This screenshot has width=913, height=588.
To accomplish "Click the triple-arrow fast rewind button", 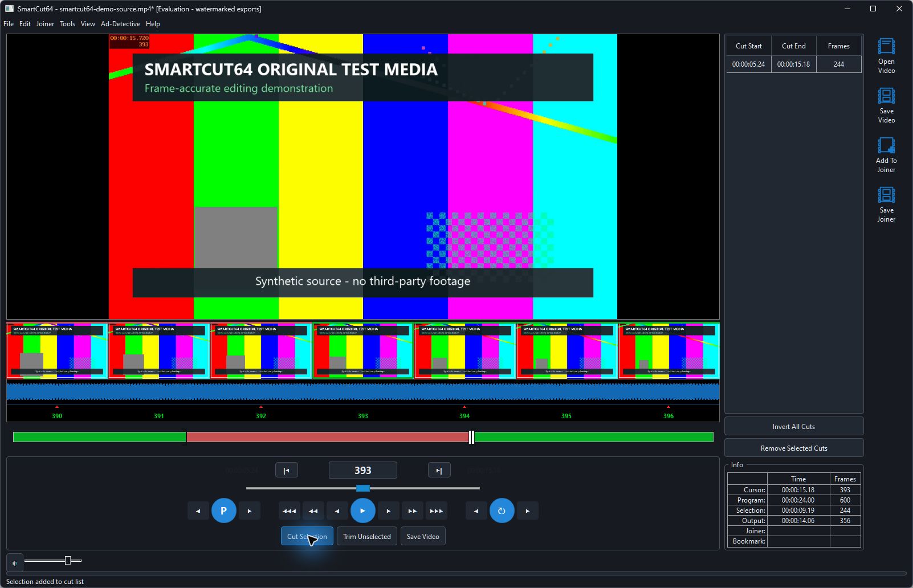I will point(290,511).
